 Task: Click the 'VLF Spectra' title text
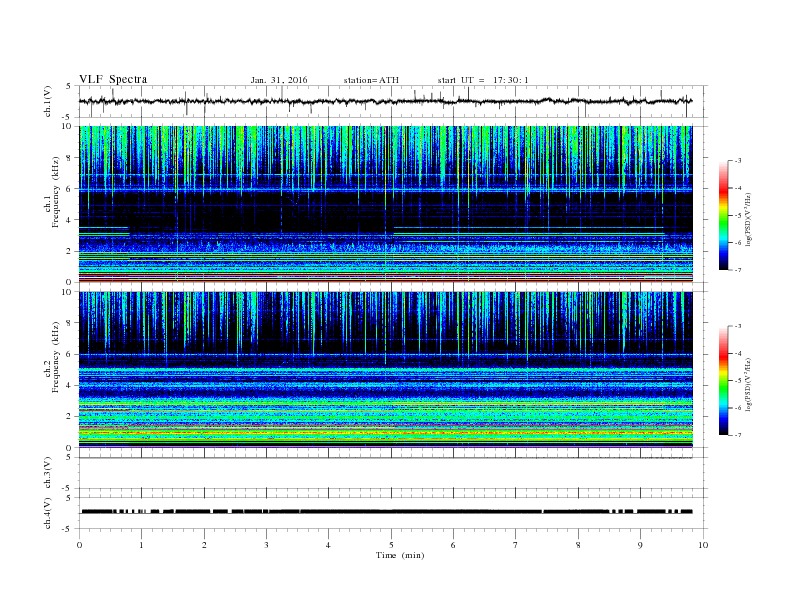[113, 79]
